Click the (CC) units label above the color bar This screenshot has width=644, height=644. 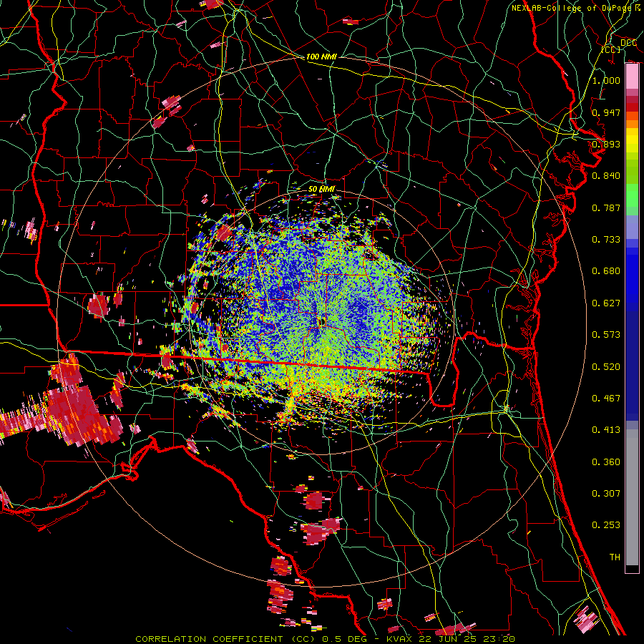tap(611, 49)
